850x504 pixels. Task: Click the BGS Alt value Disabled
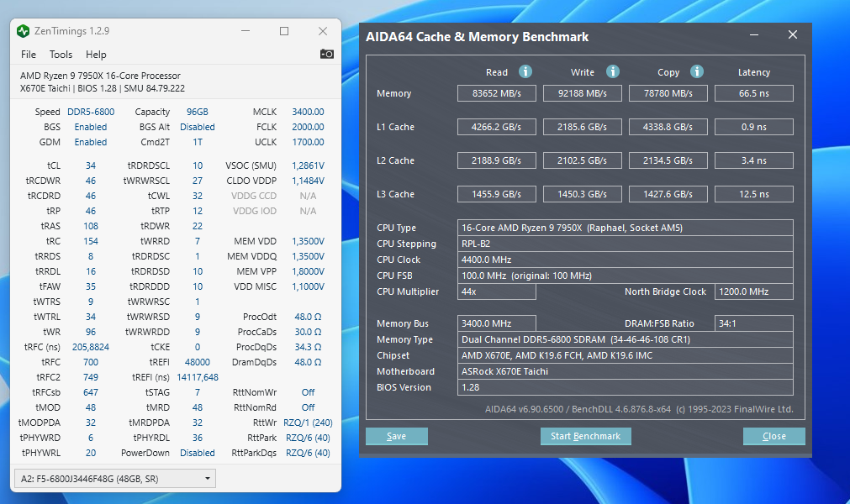pos(198,127)
